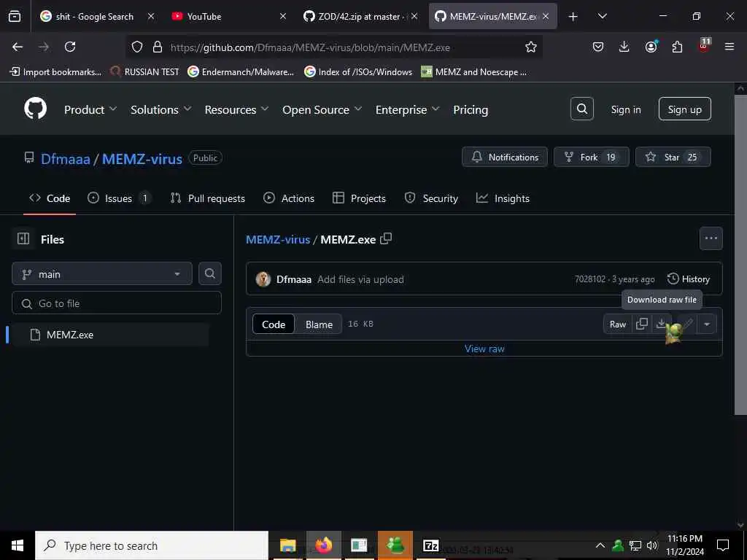Expand the Product menu
Screen dimensions: 747x560
pyautogui.click(x=90, y=109)
